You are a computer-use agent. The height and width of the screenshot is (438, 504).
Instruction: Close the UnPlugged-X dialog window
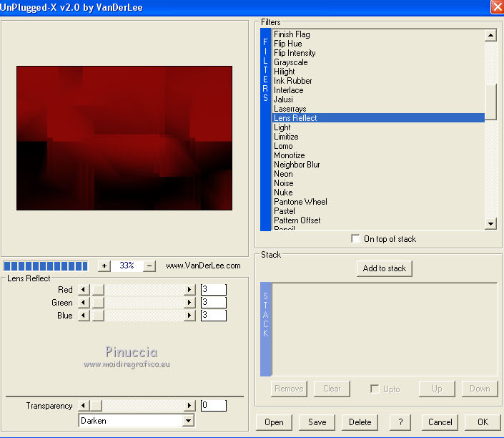pos(497,7)
